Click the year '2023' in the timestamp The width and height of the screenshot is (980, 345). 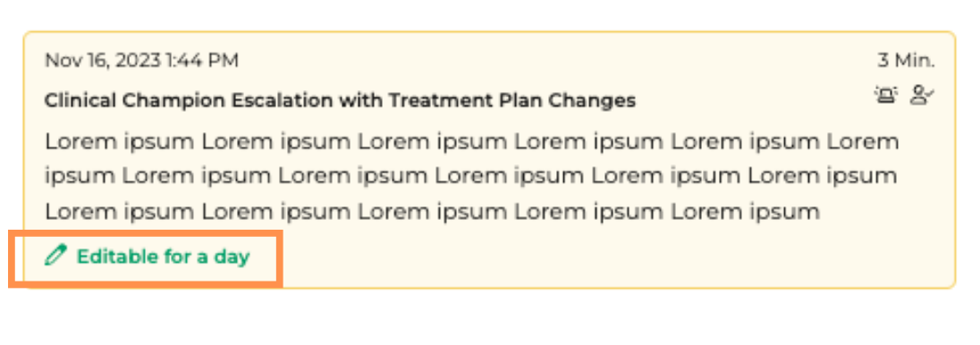pos(142,61)
